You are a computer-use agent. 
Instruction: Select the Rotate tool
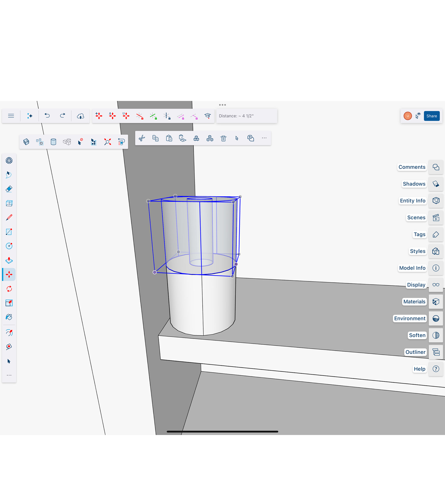click(9, 289)
